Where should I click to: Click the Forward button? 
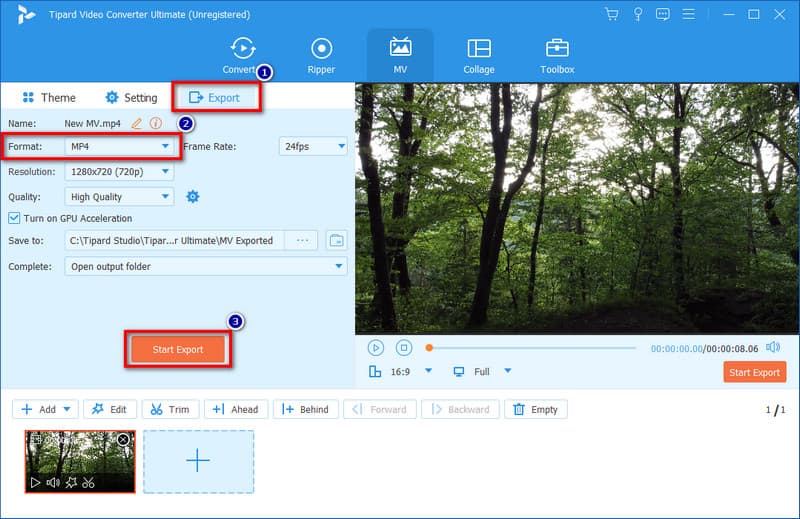380,409
